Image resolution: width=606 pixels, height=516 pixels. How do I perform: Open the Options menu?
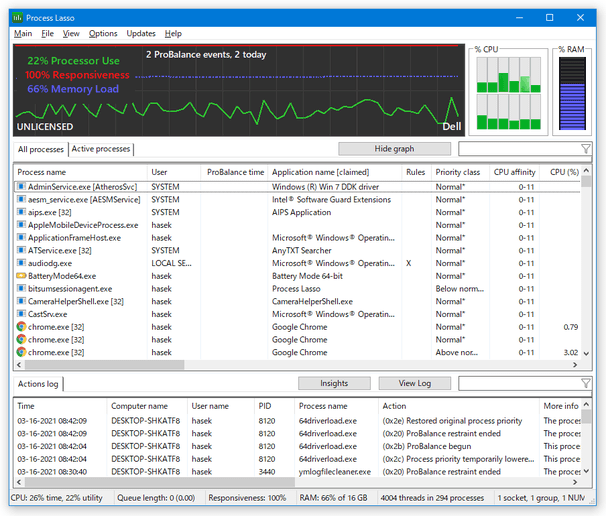coord(103,34)
